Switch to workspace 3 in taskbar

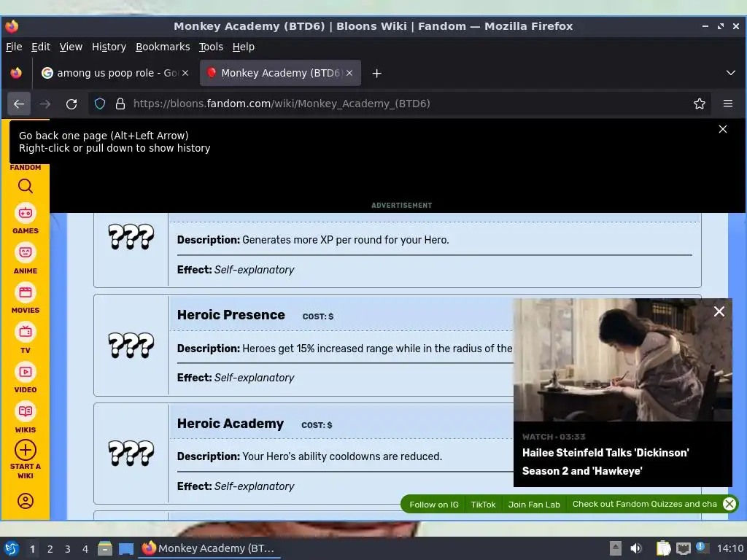tap(68, 549)
